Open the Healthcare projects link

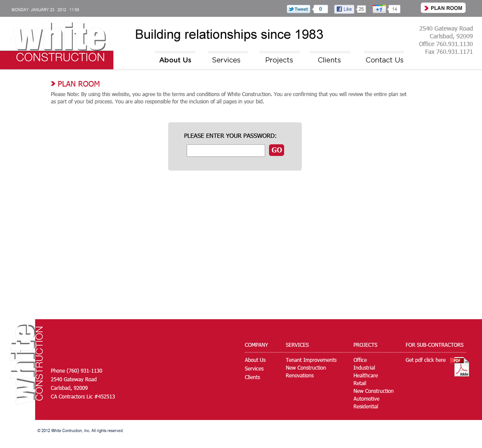point(366,375)
